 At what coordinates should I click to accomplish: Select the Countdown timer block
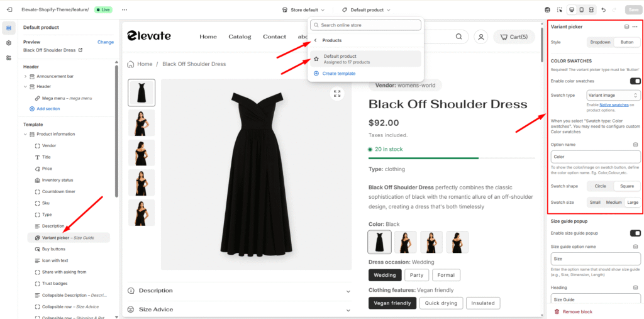click(x=58, y=191)
